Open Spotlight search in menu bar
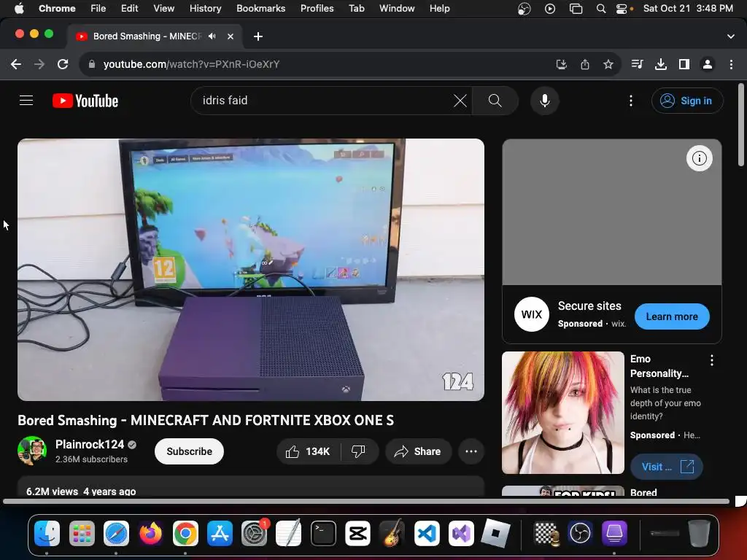 point(601,9)
